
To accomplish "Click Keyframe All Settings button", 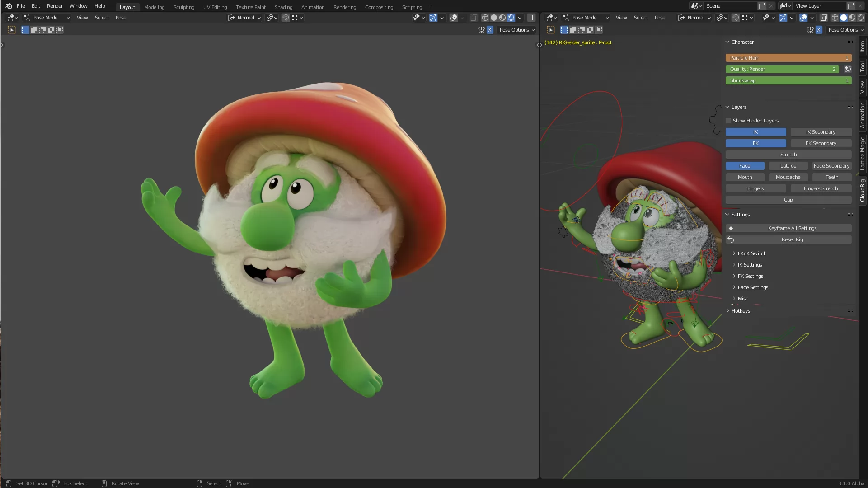I will 792,228.
